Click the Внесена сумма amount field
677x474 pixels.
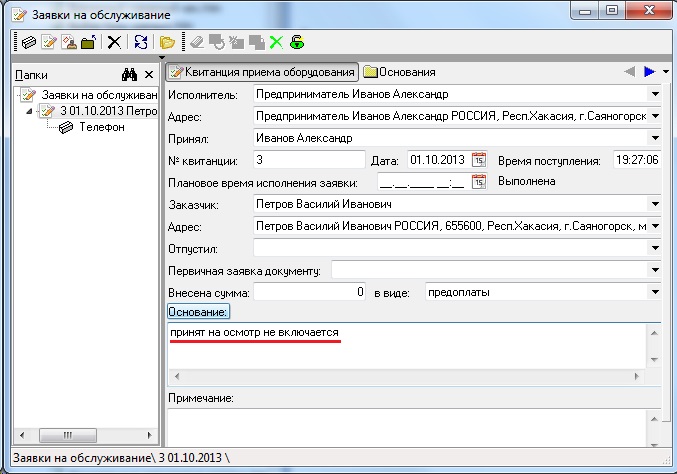[x=309, y=292]
